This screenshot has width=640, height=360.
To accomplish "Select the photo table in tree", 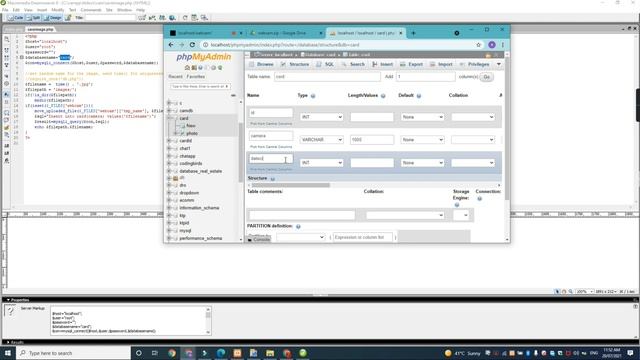I will pyautogui.click(x=192, y=133).
